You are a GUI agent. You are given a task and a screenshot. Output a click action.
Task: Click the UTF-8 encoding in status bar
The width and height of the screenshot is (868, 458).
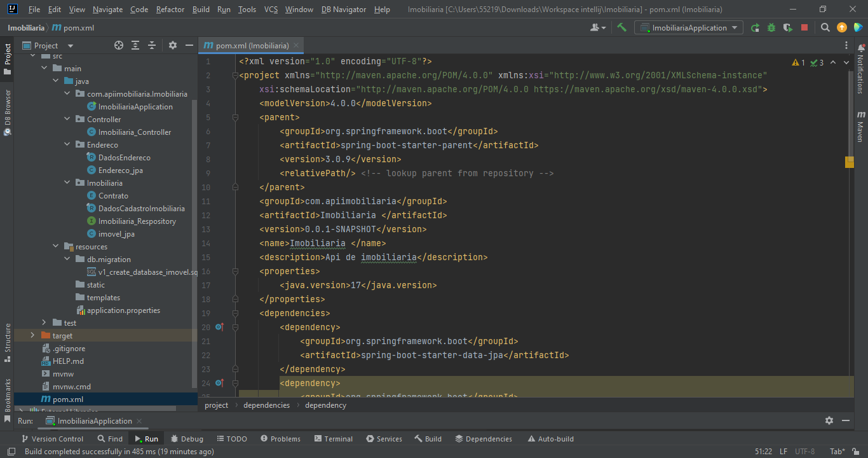804,452
